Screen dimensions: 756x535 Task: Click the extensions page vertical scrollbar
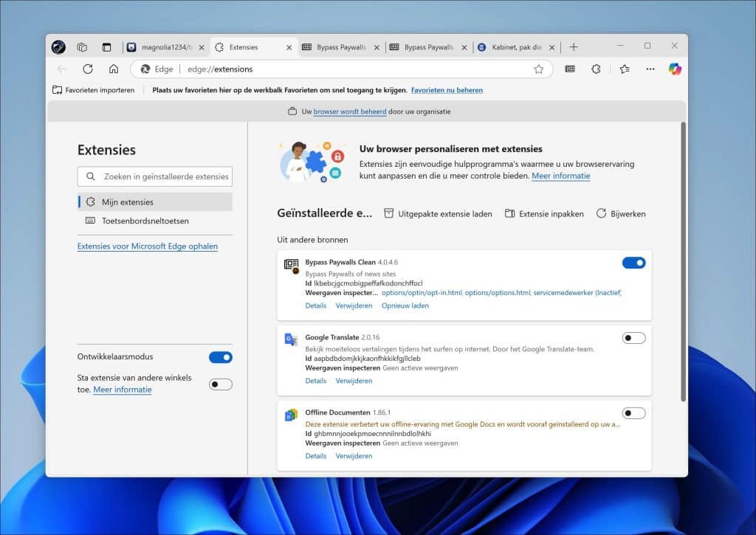(x=683, y=262)
